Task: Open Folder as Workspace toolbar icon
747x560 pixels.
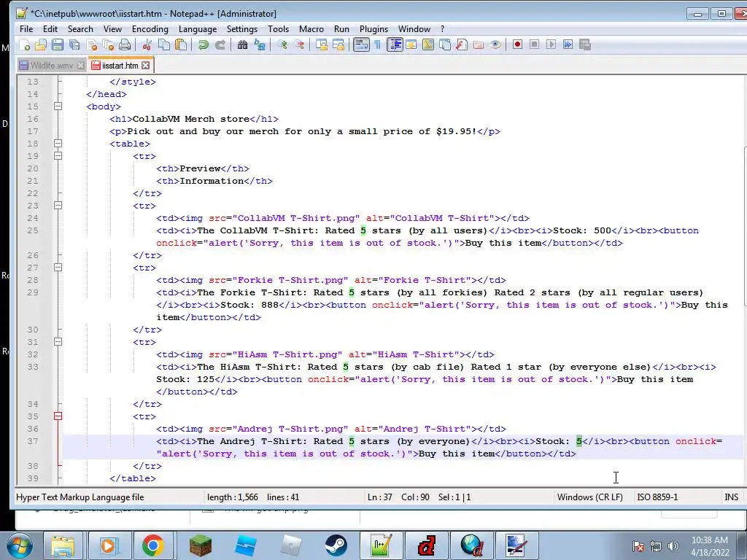Action: tap(479, 44)
